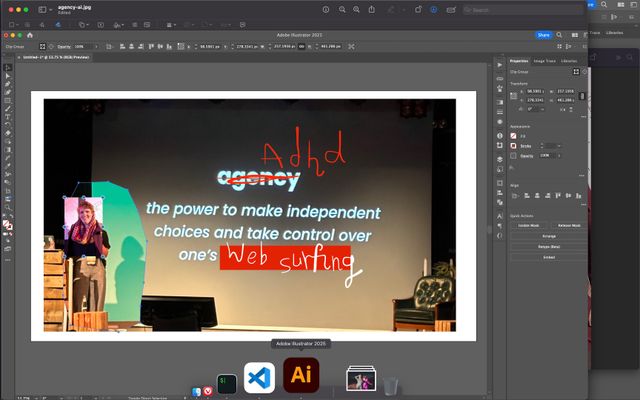Screen dimensions: 640x400
Task: Open the Actions panel play icon
Action: [500, 65]
